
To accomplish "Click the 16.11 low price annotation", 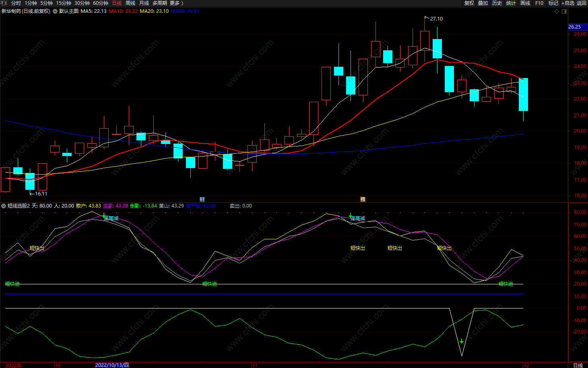I will [41, 194].
